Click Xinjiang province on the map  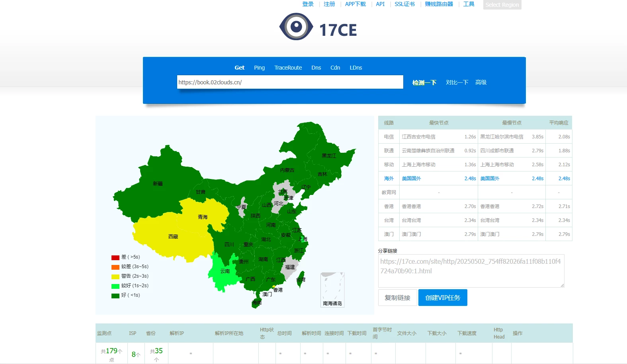[x=157, y=184]
